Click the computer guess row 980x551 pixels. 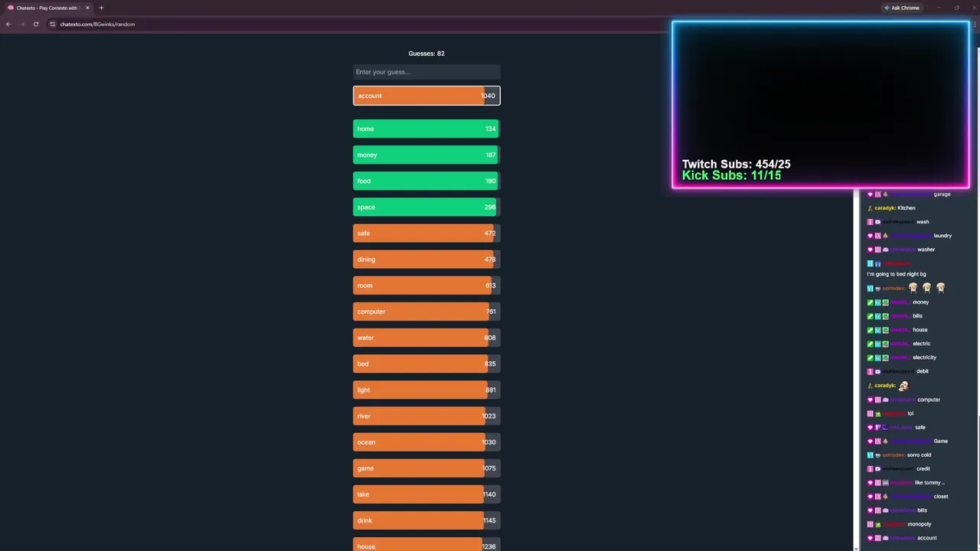click(x=426, y=311)
